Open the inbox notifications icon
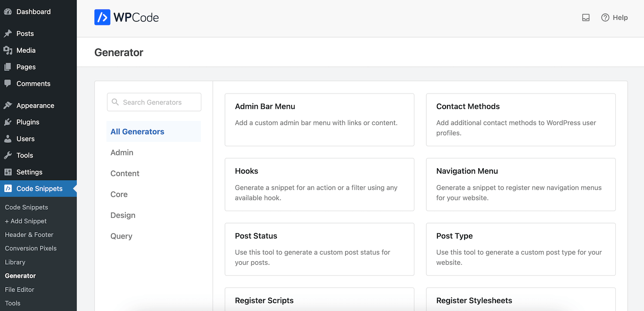Screen dimensions: 644x311 tap(586, 18)
